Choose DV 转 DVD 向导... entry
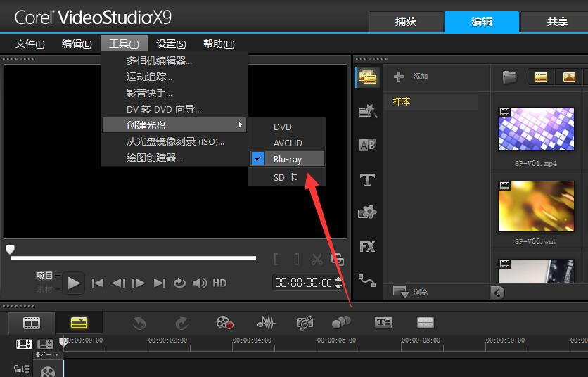588x377 pixels. pyautogui.click(x=174, y=109)
